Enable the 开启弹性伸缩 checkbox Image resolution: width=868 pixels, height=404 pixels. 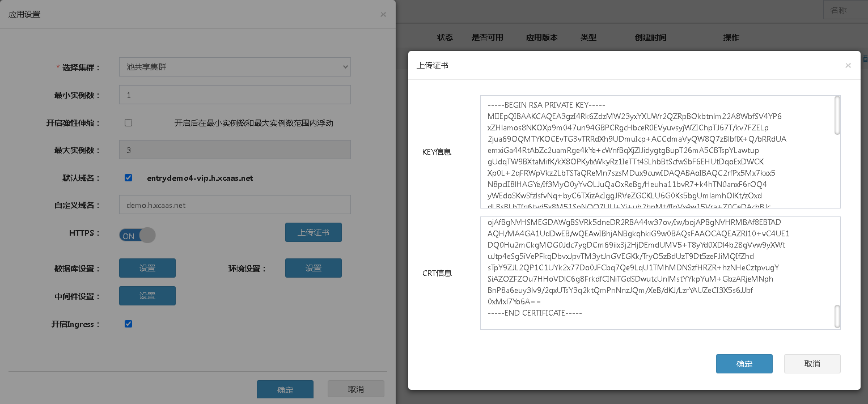coord(128,122)
